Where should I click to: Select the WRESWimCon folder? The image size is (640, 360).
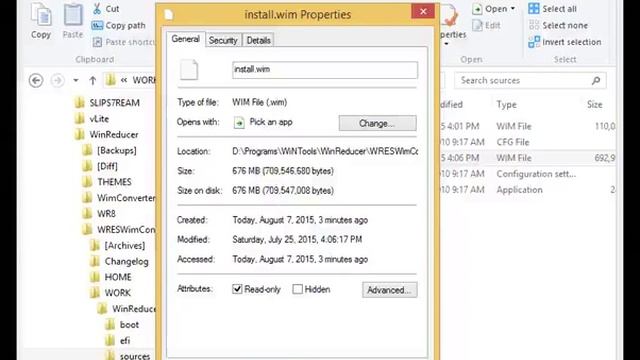pos(119,230)
